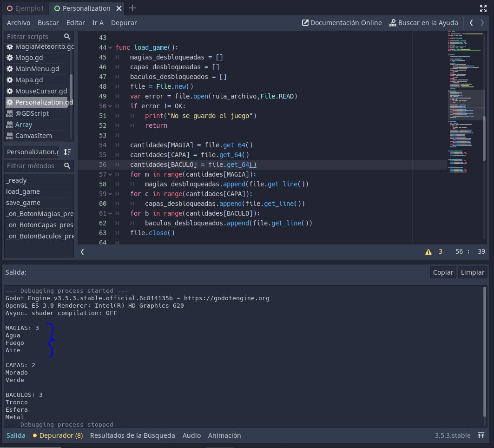Viewport: 494px width, 448px height.
Task: Collapse the load_game function at line 44
Action: click(x=110, y=47)
